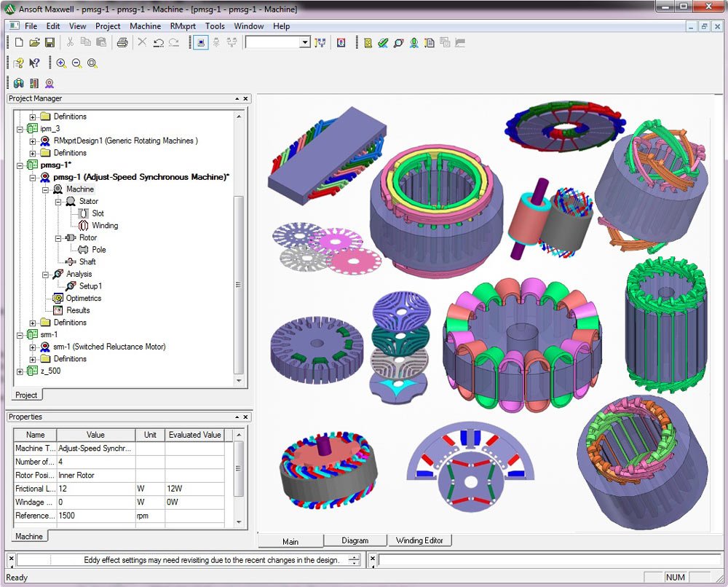Screen dimensions: 728x587
Task: Switch to the Winding Editor tab
Action: (x=419, y=540)
